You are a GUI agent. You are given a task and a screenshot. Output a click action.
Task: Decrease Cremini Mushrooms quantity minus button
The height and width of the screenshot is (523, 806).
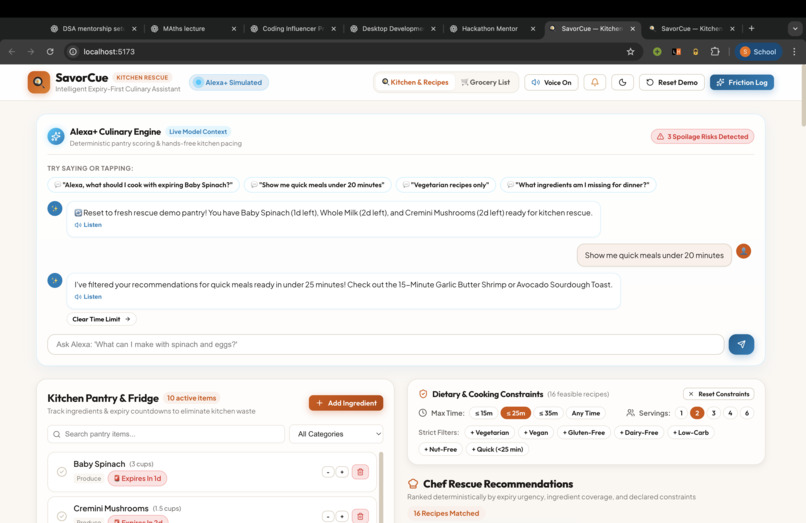tap(328, 516)
